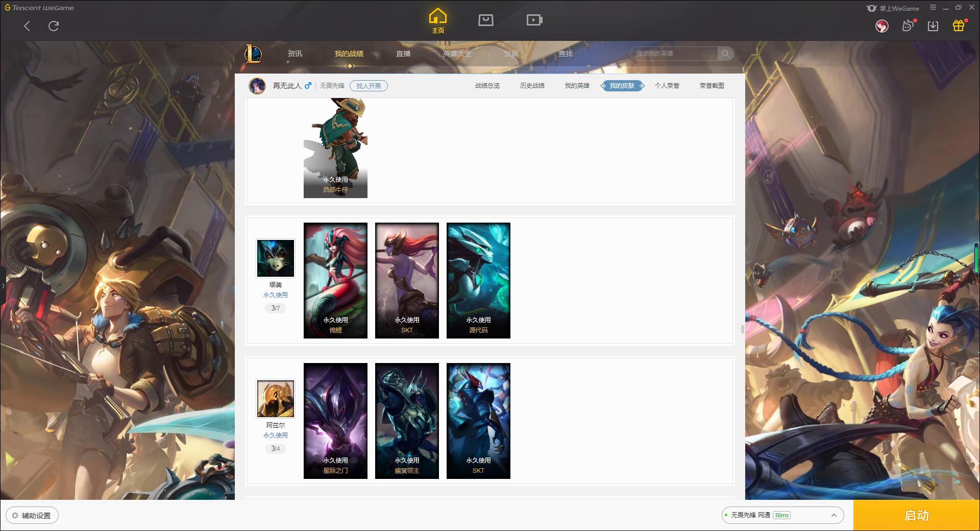Image resolution: width=980 pixels, height=531 pixels.
Task: Click the 3/7 skin count badge
Action: tap(276, 308)
